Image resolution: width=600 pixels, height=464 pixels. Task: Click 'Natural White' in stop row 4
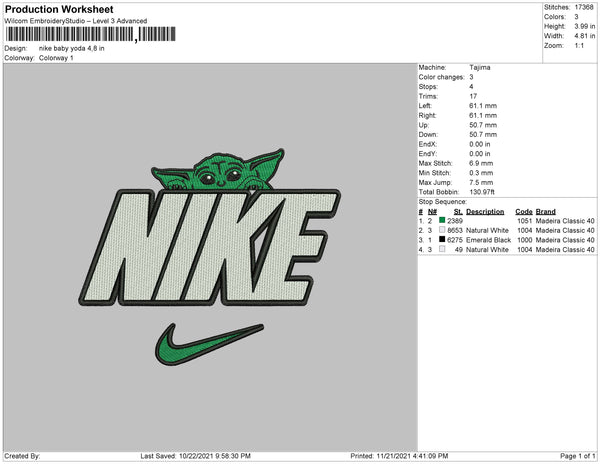[488, 250]
